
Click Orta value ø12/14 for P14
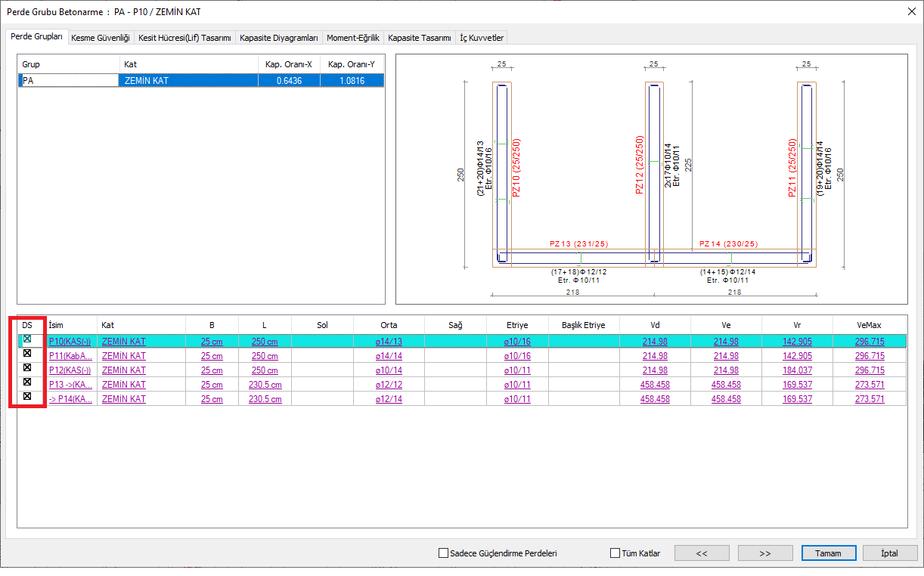[x=389, y=399]
